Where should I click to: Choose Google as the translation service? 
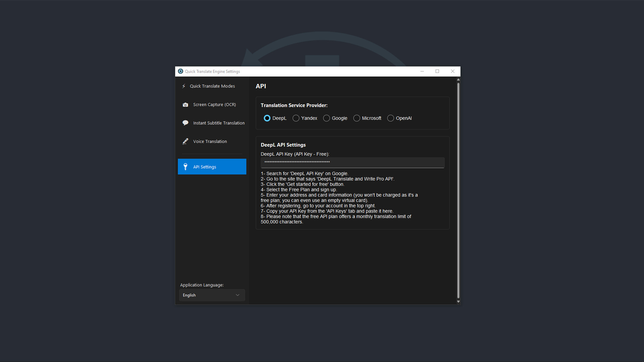pyautogui.click(x=326, y=118)
